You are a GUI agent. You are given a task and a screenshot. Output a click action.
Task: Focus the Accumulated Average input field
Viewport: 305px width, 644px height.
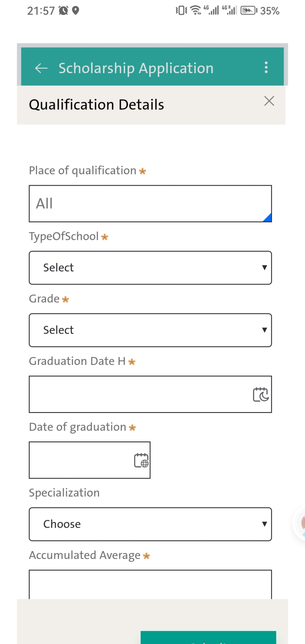[150, 584]
